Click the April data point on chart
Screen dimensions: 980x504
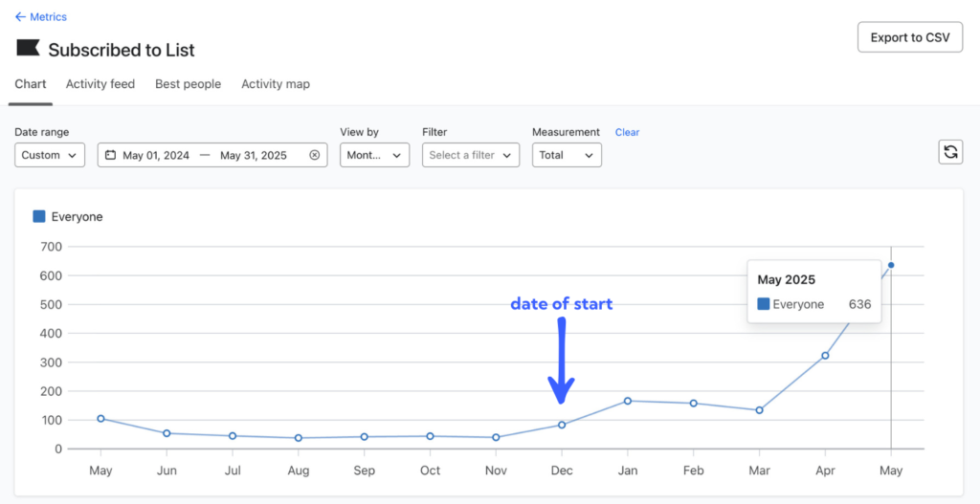point(825,356)
